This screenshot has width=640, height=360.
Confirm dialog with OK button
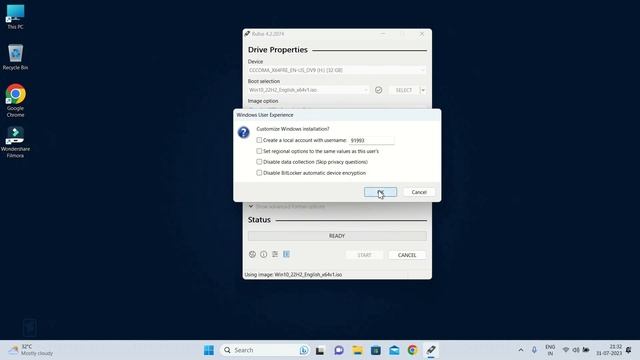380,192
